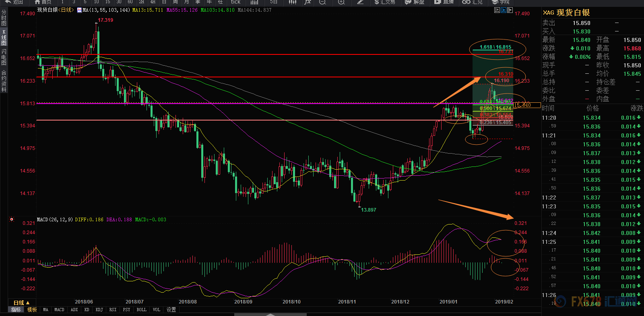Click the 0.500 \ 15.674 Fibonacci label
The image size is (644, 316).
[495, 108]
